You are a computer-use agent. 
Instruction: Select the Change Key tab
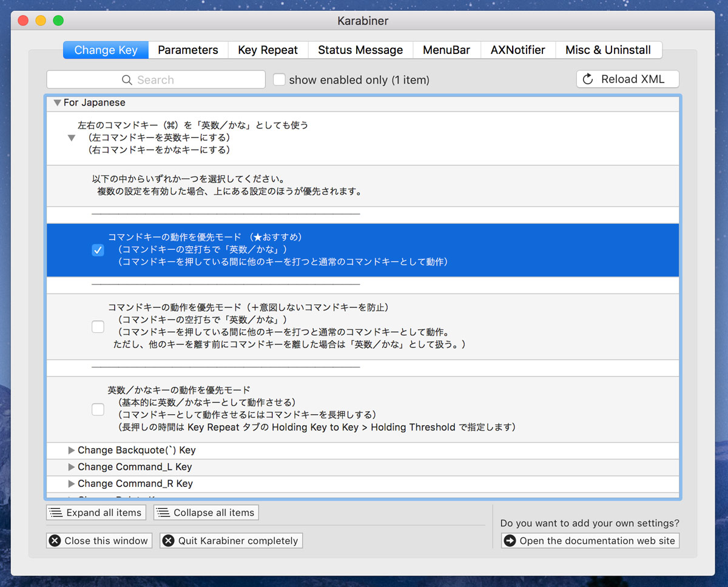[106, 50]
